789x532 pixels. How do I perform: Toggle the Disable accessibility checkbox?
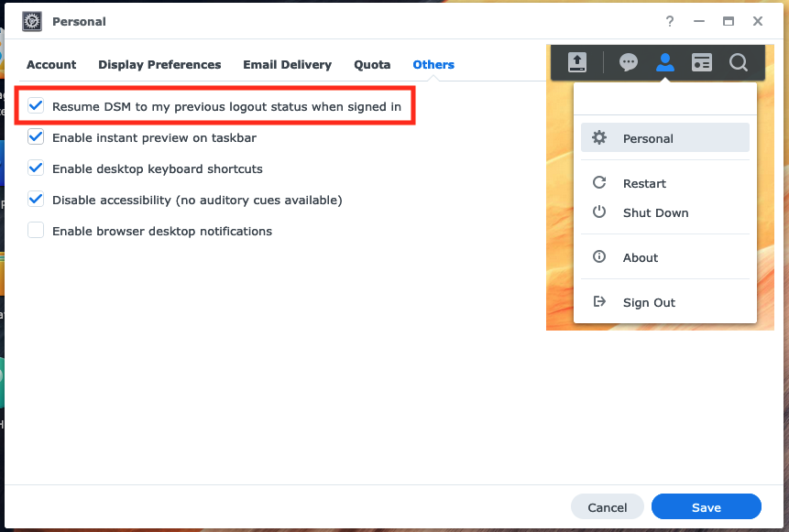[36, 200]
